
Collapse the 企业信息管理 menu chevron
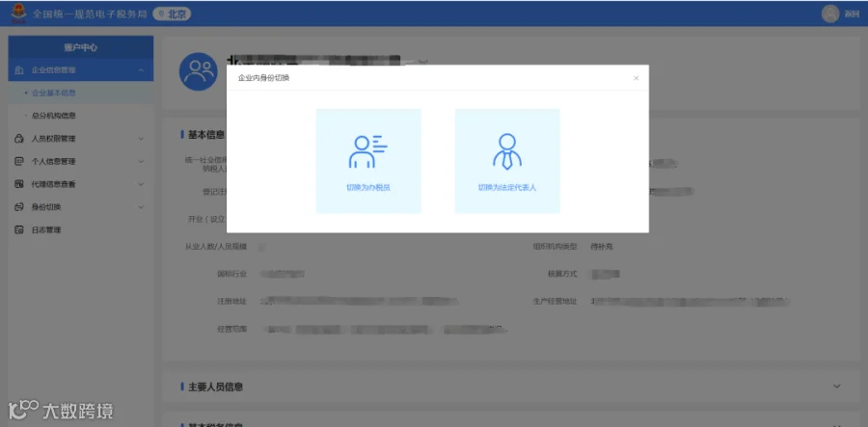[x=141, y=70]
